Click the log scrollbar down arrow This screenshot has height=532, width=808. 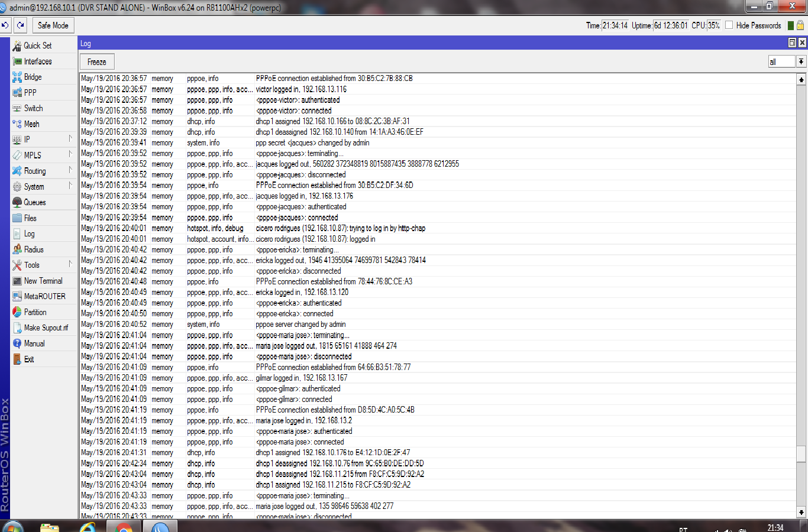(801, 512)
